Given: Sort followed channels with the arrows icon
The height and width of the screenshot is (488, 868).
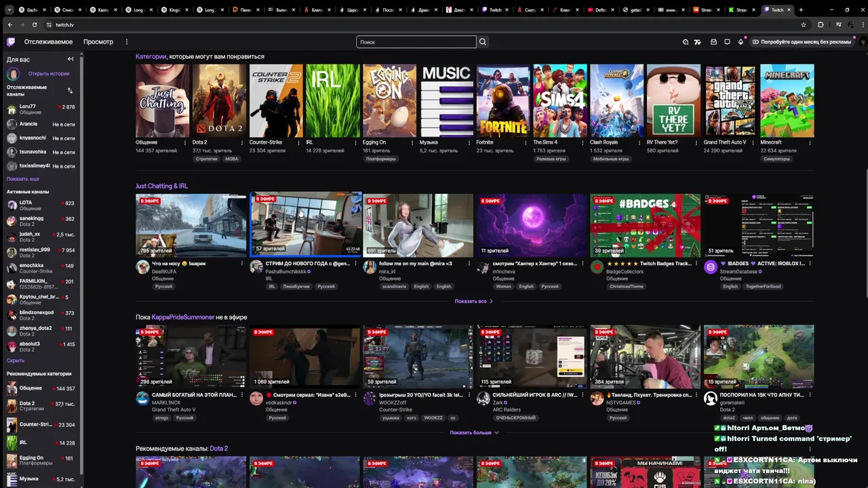Looking at the screenshot, I should click(70, 91).
